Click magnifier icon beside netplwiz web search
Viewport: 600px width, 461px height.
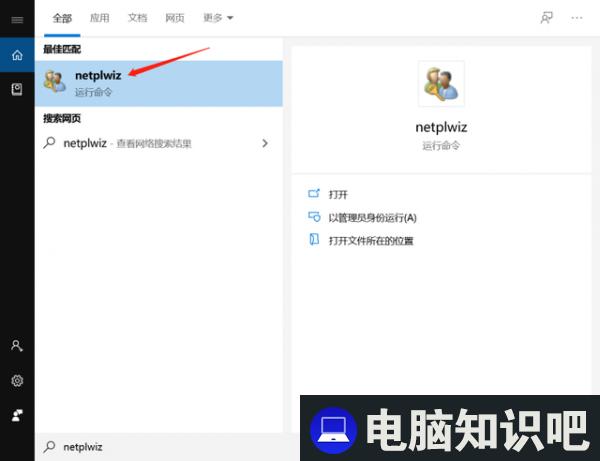click(49, 143)
